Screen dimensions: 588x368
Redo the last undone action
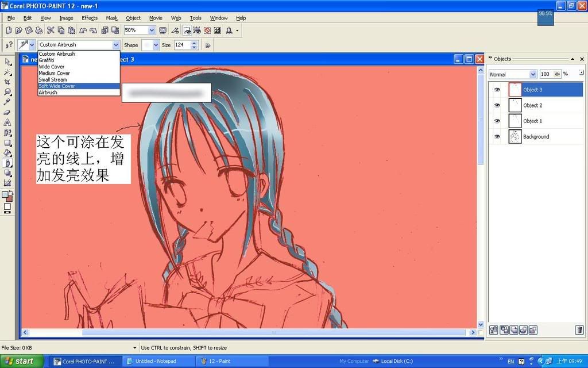pos(93,30)
